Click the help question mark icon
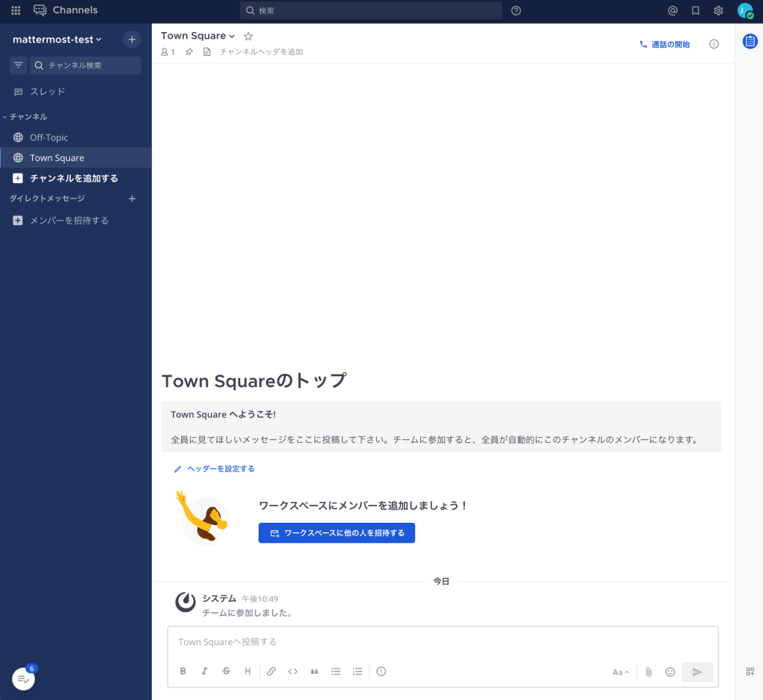 (x=516, y=10)
